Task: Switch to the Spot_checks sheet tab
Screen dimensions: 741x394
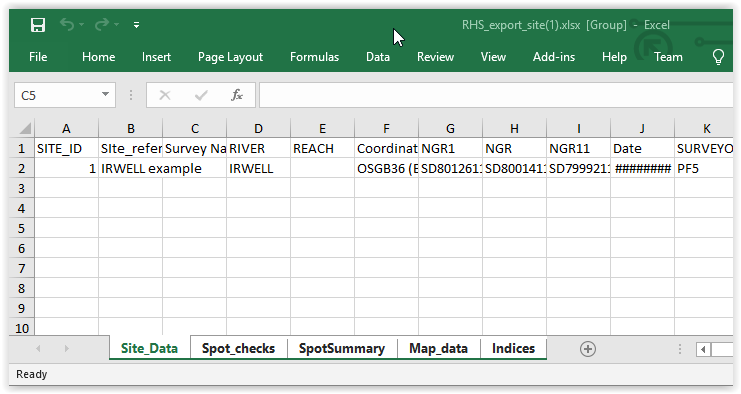Action: click(238, 349)
